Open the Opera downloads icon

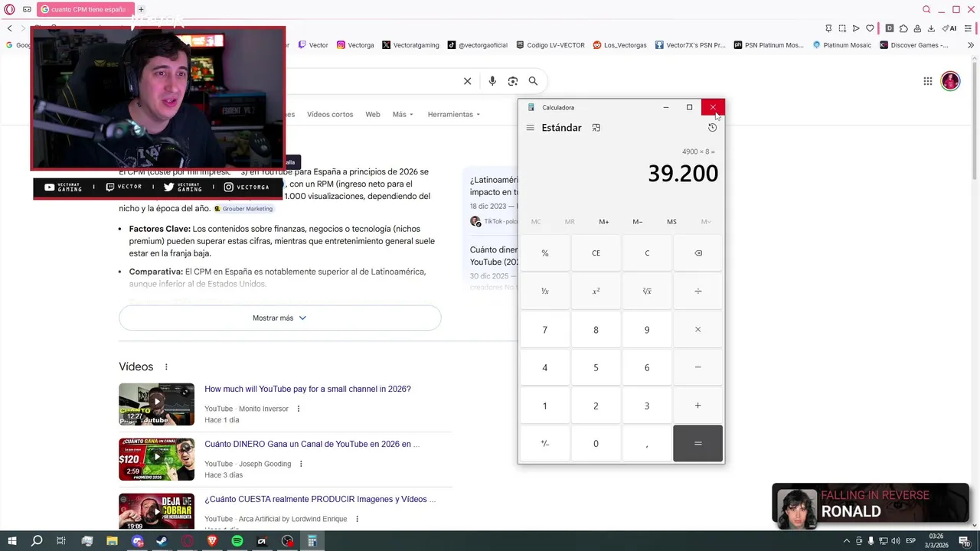(x=931, y=28)
